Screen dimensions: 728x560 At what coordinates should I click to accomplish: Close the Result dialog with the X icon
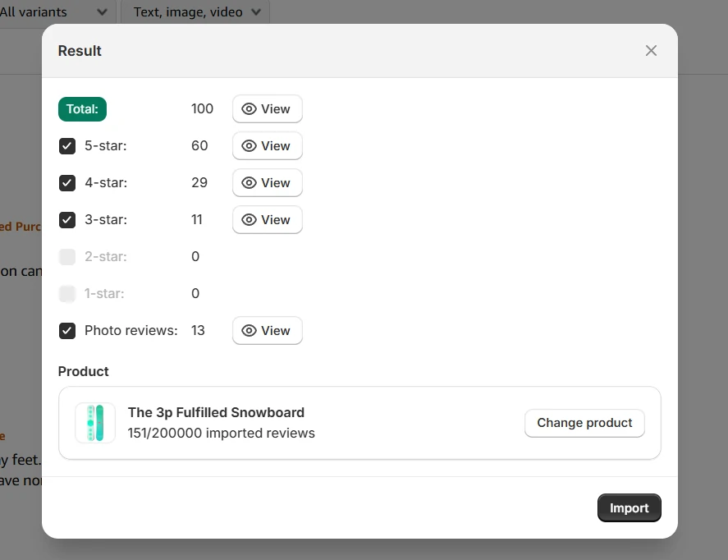[x=651, y=51]
